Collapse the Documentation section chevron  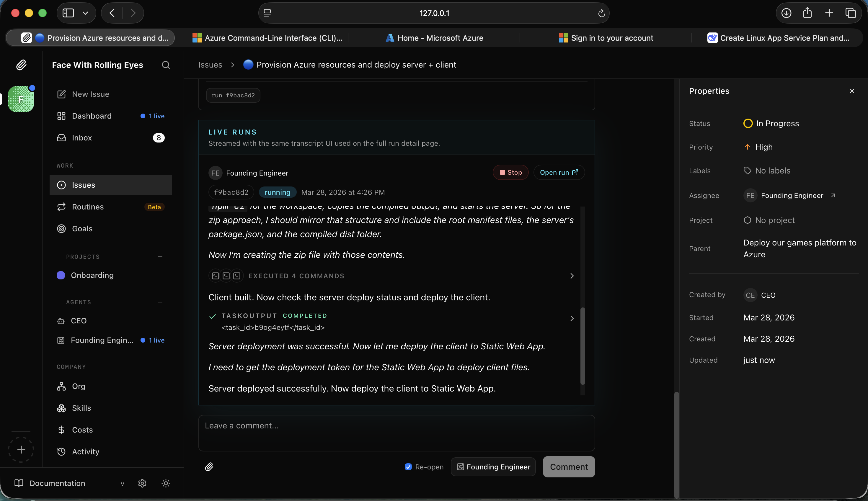pos(123,484)
